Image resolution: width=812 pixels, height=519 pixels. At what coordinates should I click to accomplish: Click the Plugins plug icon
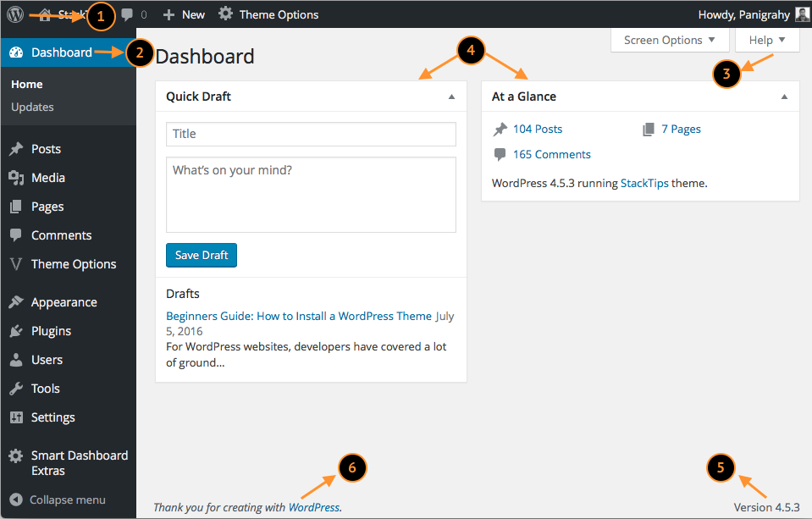[16, 331]
